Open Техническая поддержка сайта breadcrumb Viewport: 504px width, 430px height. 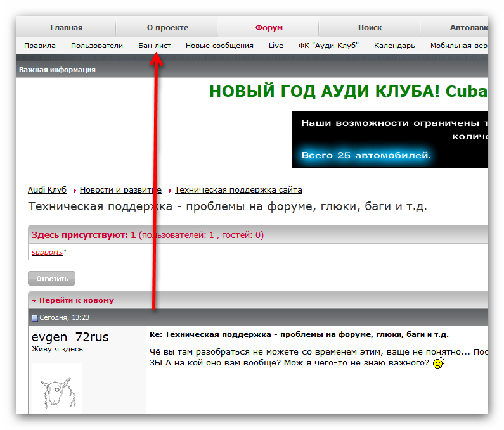[x=238, y=190]
